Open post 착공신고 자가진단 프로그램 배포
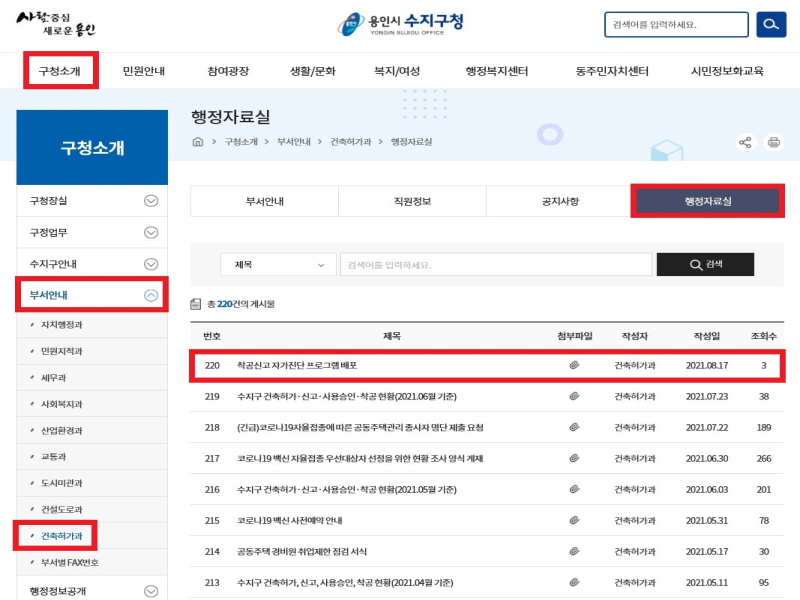 297,366
